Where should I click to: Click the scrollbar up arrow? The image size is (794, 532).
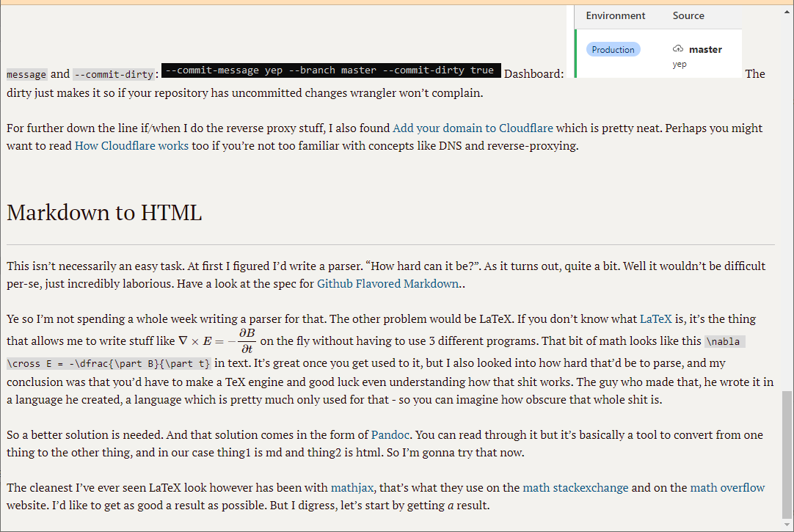click(x=787, y=10)
